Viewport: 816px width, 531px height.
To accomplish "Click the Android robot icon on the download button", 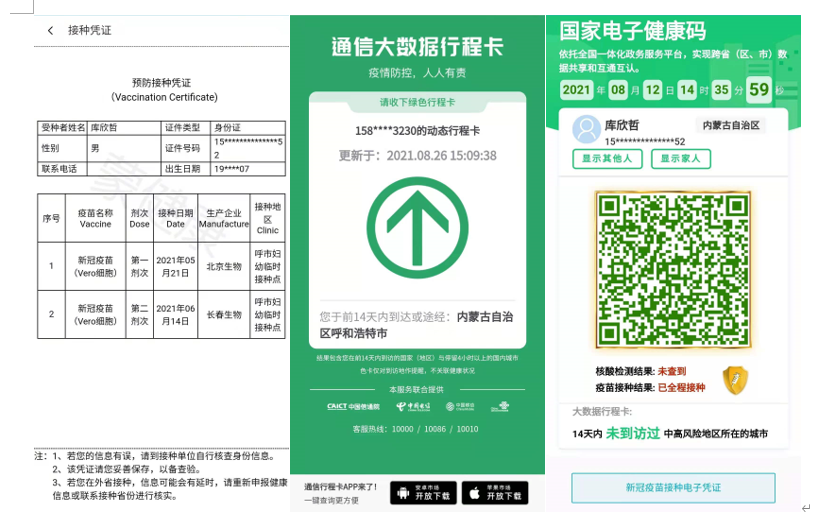I will 403,492.
